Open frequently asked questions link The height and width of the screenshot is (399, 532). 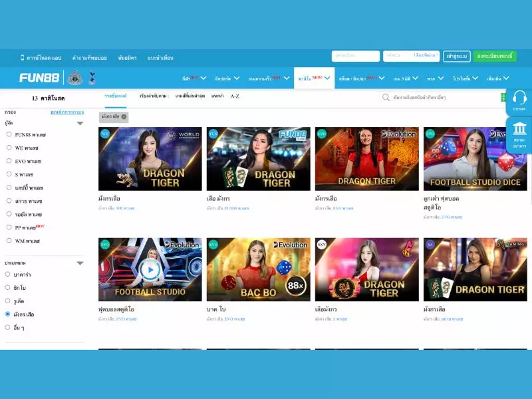point(90,58)
